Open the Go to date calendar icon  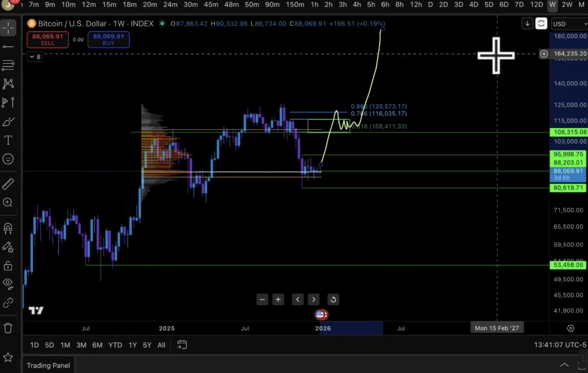tap(182, 345)
